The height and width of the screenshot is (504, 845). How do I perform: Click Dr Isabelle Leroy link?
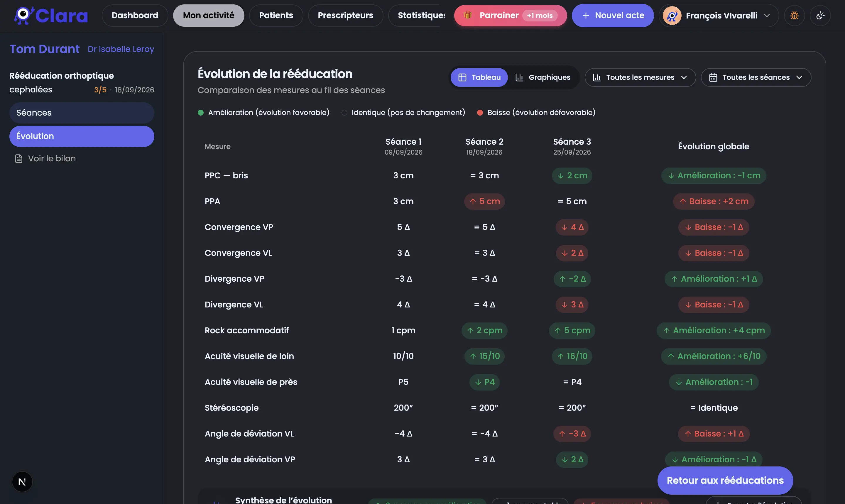point(121,49)
